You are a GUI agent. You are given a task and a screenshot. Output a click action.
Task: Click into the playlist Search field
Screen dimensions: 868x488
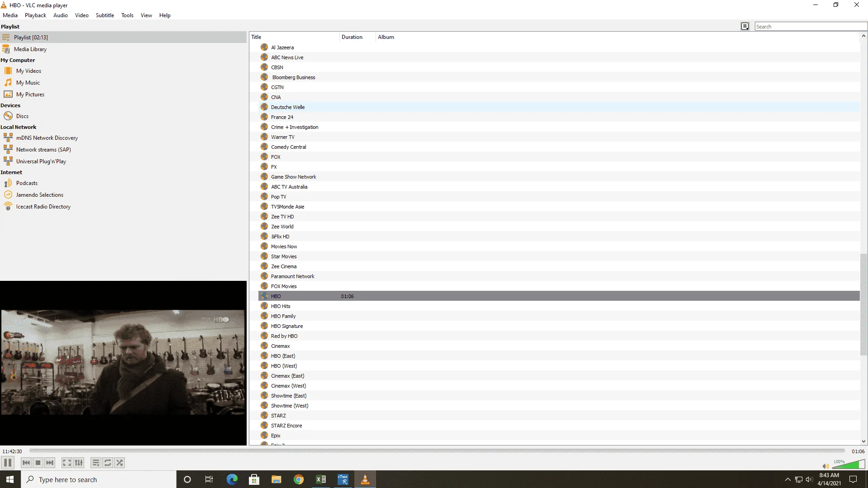(810, 27)
